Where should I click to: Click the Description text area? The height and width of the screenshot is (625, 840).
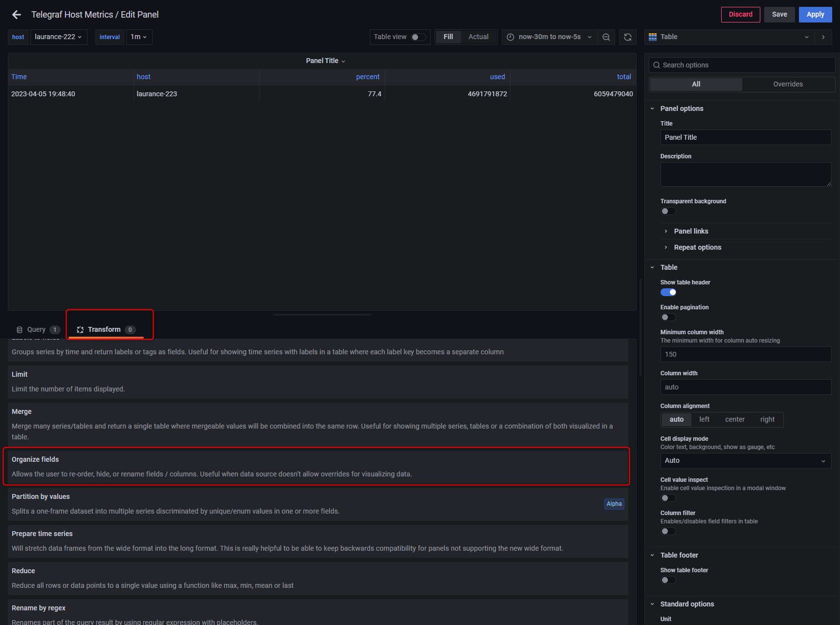pyautogui.click(x=746, y=174)
